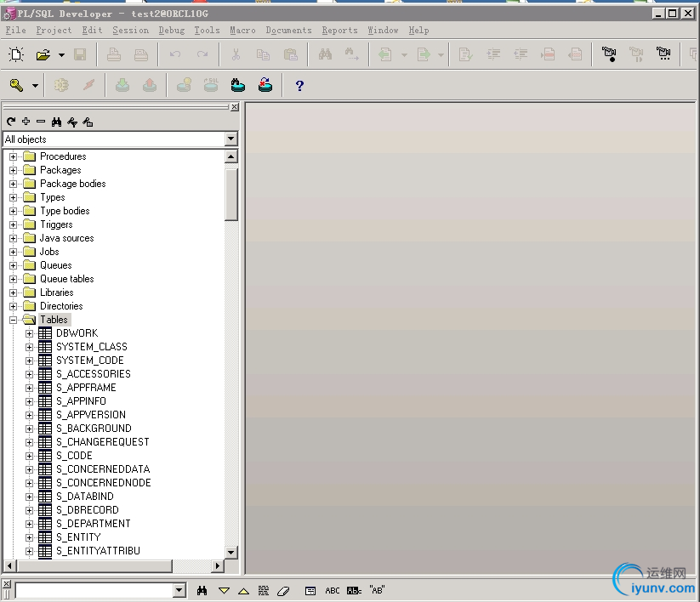The width and height of the screenshot is (700, 602).
Task: Expand the S_CODE table node
Action: [x=29, y=456]
